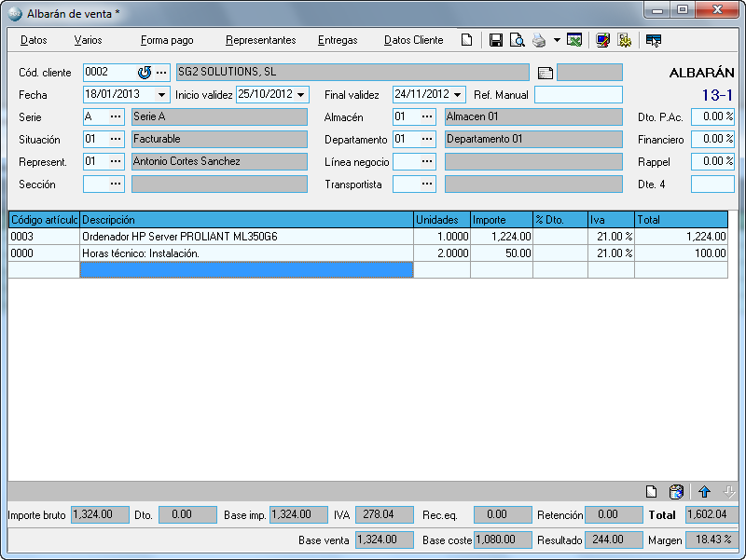Image resolution: width=746 pixels, height=560 pixels.
Task: Open the printer options dropdown arrow
Action: tap(557, 40)
